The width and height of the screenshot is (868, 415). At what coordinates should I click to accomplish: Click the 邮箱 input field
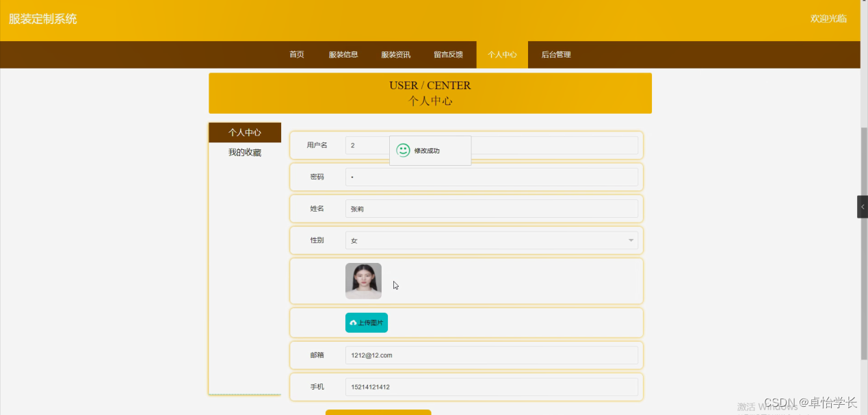pyautogui.click(x=491, y=355)
